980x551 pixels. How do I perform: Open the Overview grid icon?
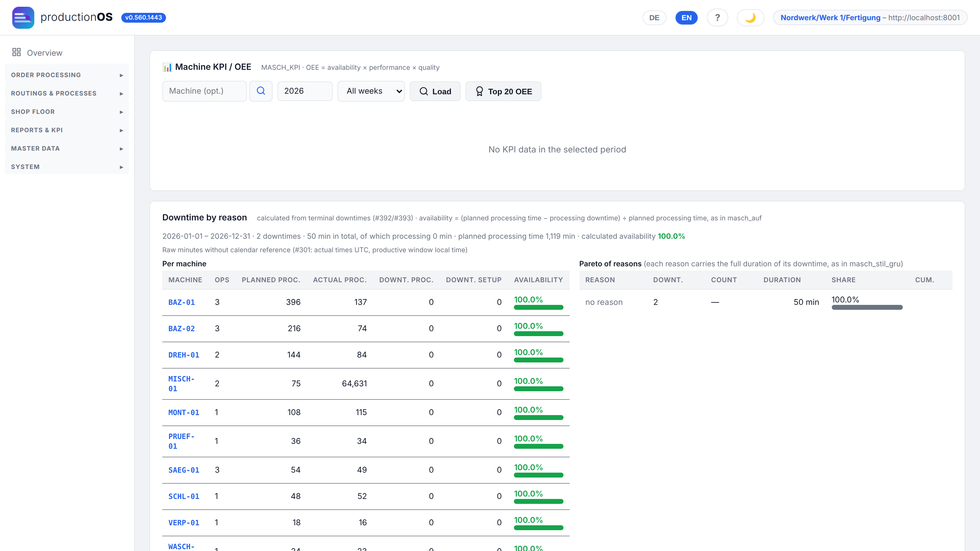pos(16,52)
